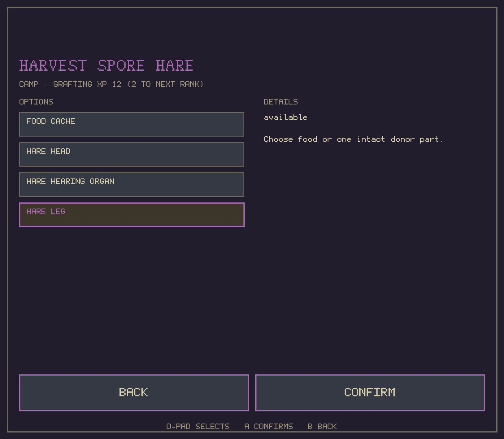Screen dimensions: 504x439
Task: Click the 'A CONFIRMS' hint
Action: coord(269,426)
